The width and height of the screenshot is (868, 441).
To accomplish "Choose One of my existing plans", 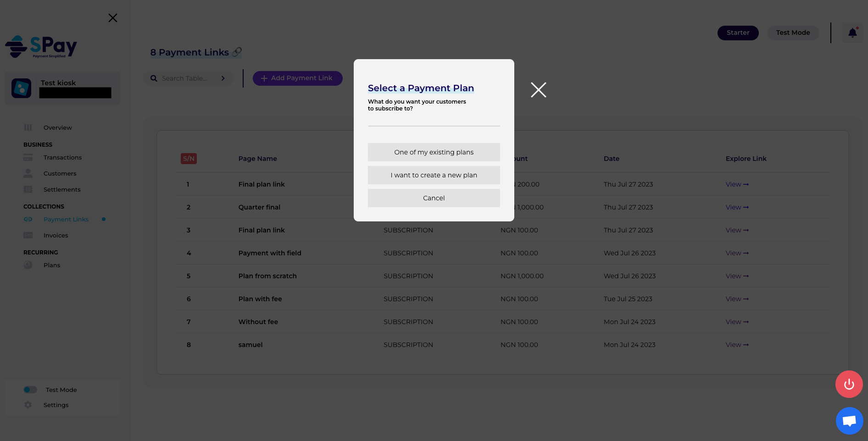I will 434,152.
